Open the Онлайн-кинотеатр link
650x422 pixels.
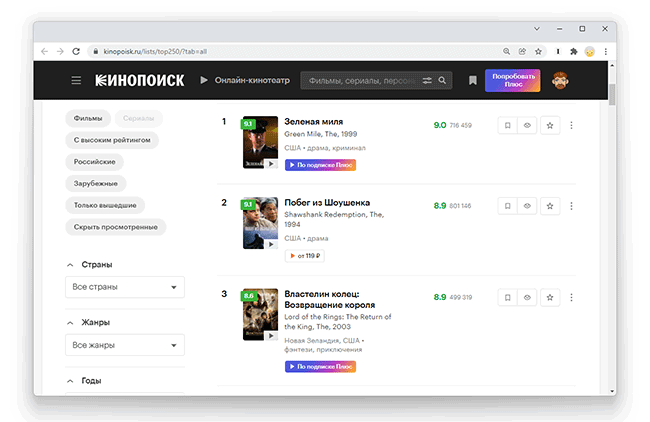tap(245, 80)
